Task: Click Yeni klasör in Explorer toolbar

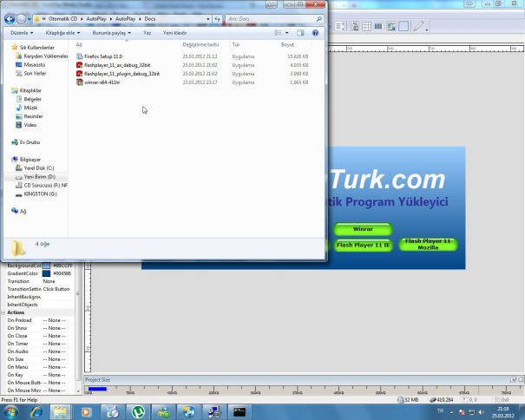Action: pos(174,33)
